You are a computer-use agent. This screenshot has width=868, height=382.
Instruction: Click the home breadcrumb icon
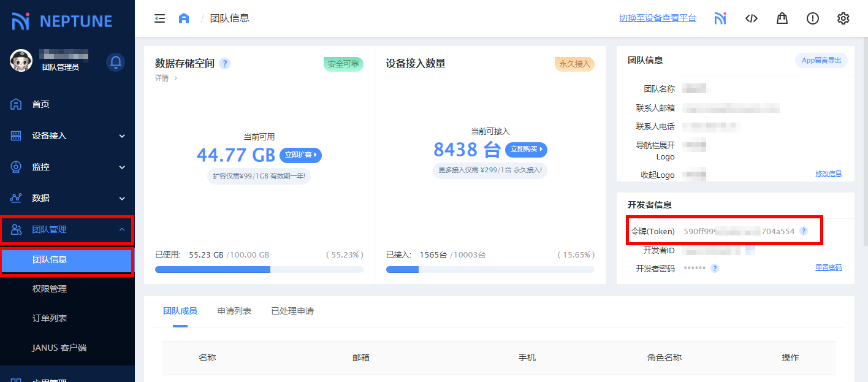pyautogui.click(x=184, y=18)
